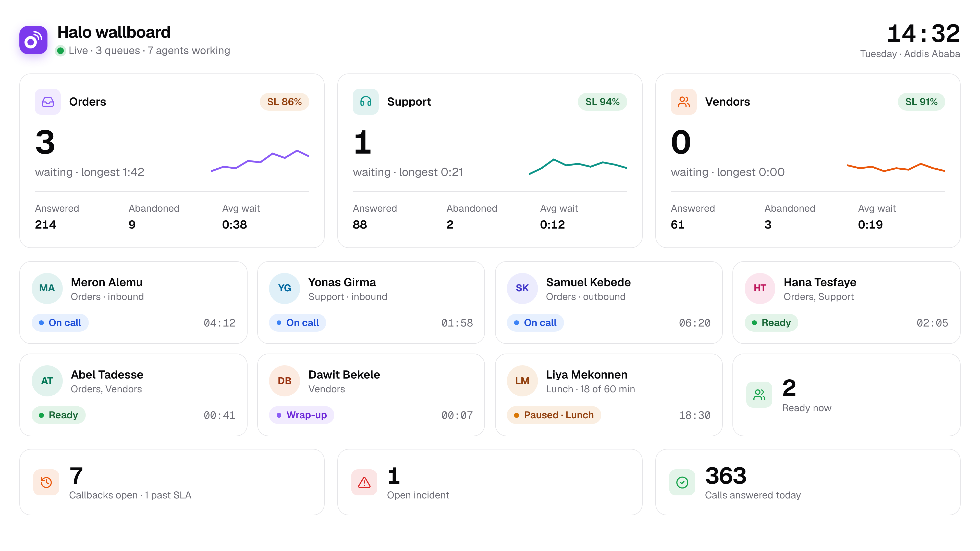Click 'Lunch · 18 of 60 min' text
The height and width of the screenshot is (551, 980).
click(x=591, y=389)
